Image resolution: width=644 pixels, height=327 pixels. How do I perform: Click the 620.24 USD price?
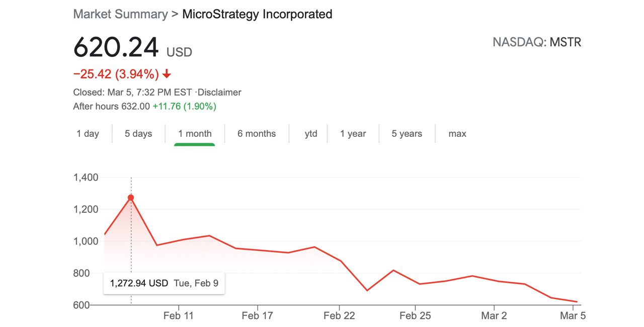coord(133,48)
